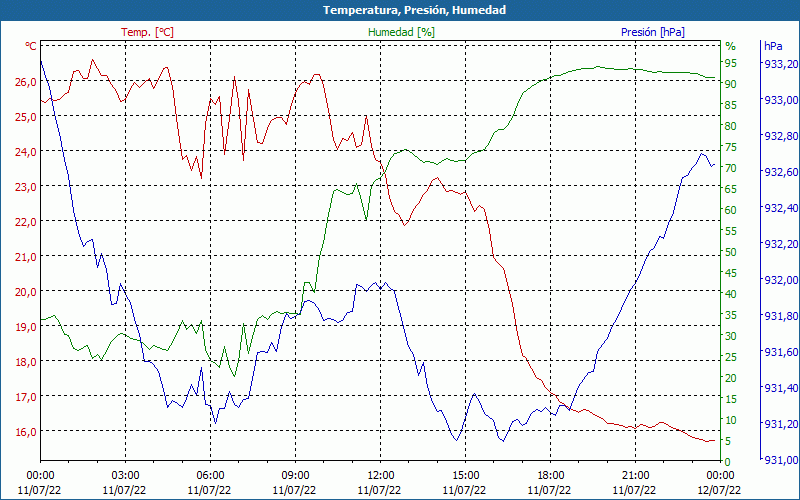Click the 15 humidity axis tick label
This screenshot has width=800, height=500.
coord(731,399)
